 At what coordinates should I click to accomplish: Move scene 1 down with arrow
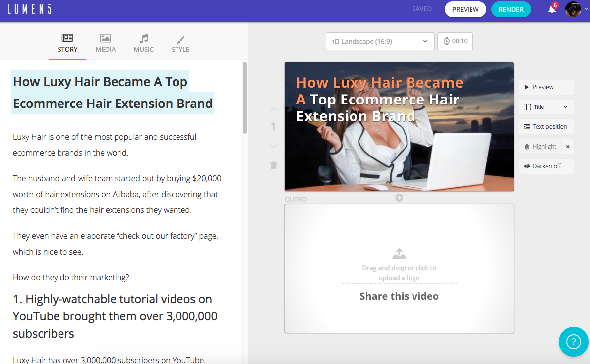pos(274,146)
